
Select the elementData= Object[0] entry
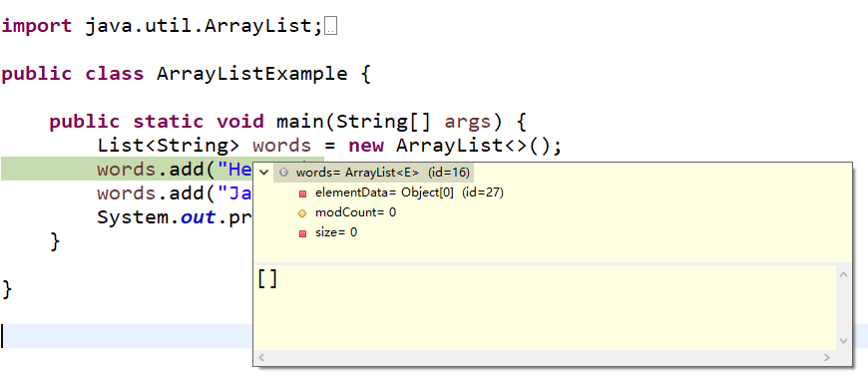410,192
